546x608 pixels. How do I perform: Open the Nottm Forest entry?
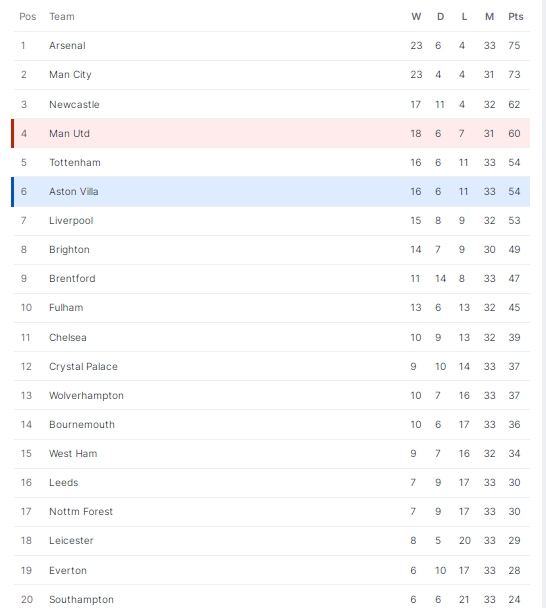[81, 511]
